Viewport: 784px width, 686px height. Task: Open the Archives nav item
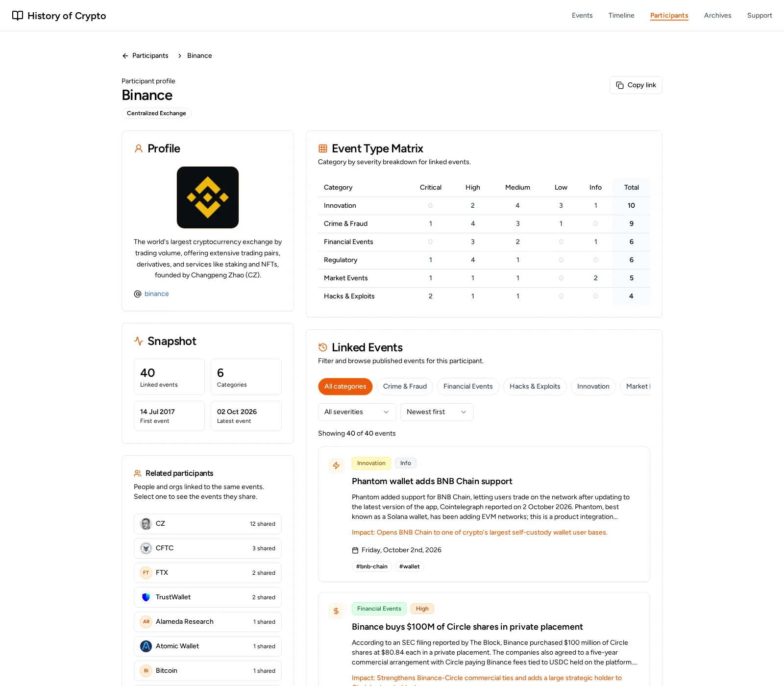coord(718,16)
